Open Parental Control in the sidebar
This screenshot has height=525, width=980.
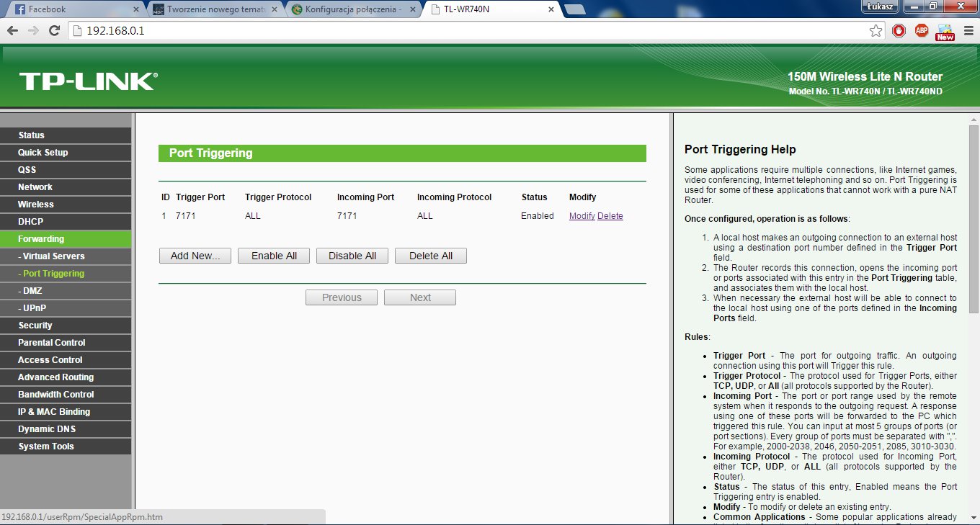coord(66,343)
